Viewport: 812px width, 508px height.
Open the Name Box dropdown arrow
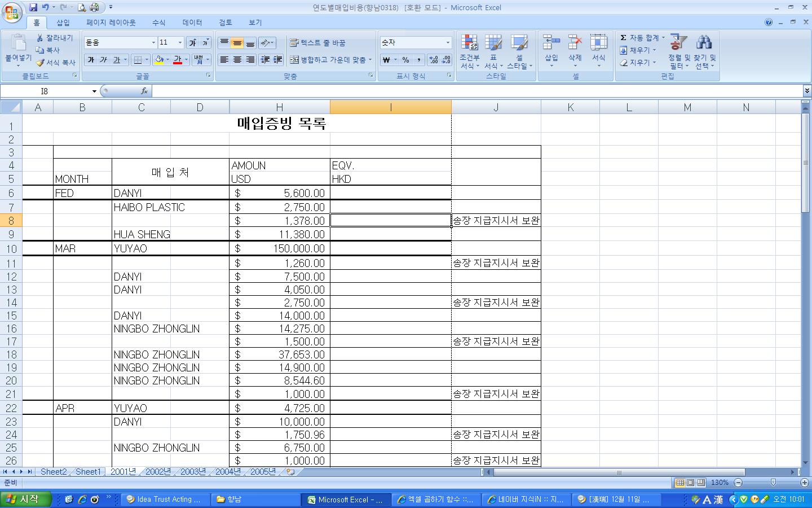point(94,91)
